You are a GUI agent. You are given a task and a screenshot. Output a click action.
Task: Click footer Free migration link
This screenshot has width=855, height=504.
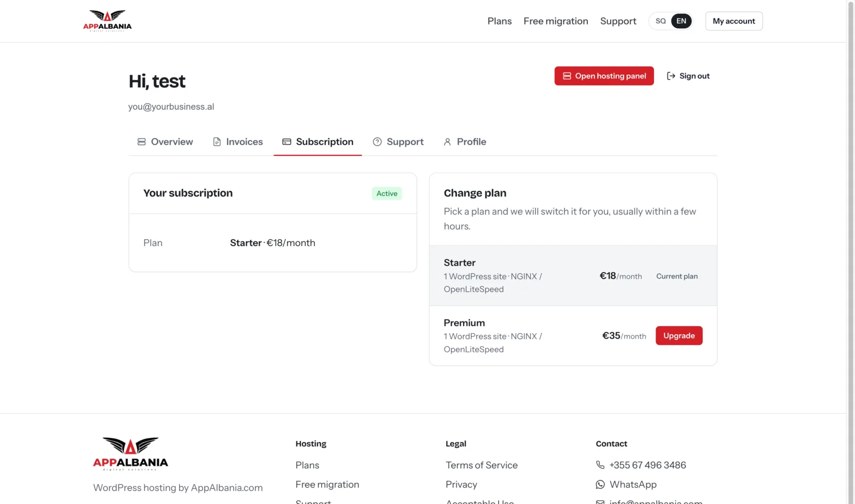pos(327,484)
